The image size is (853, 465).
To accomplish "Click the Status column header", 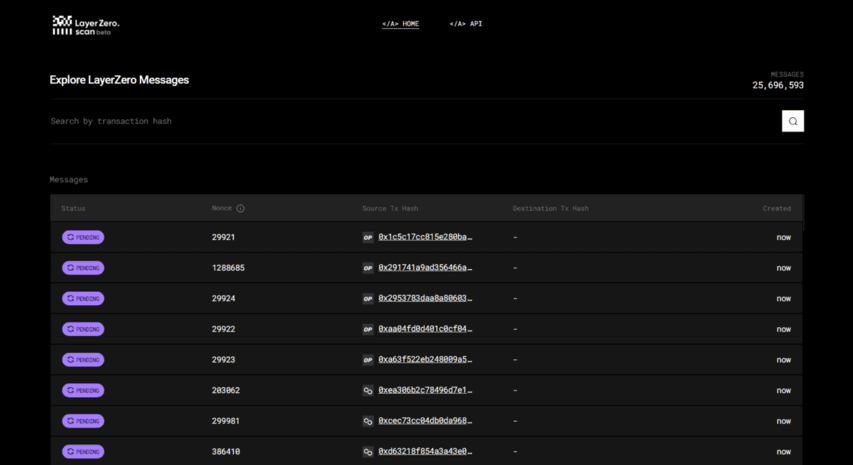I will 73,208.
